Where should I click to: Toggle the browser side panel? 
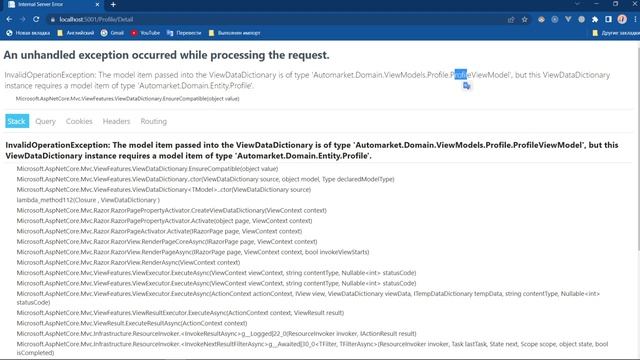pyautogui.click(x=609, y=20)
